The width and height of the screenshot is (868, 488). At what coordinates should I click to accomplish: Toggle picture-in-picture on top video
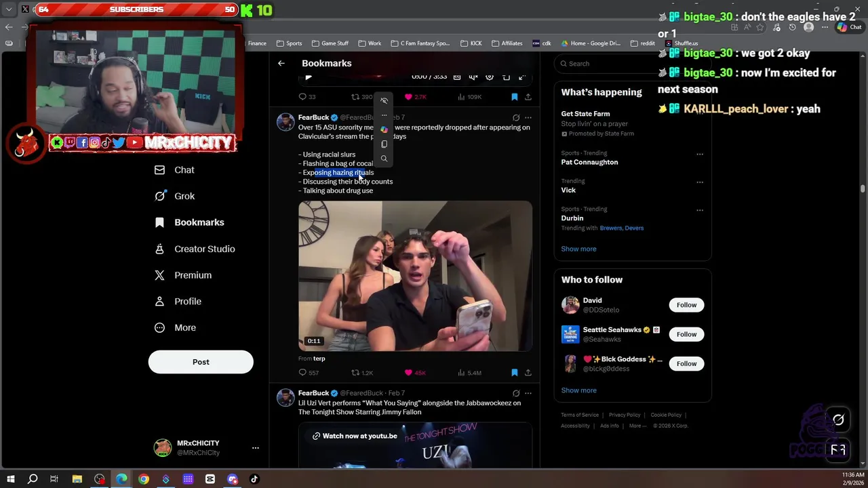coord(506,77)
